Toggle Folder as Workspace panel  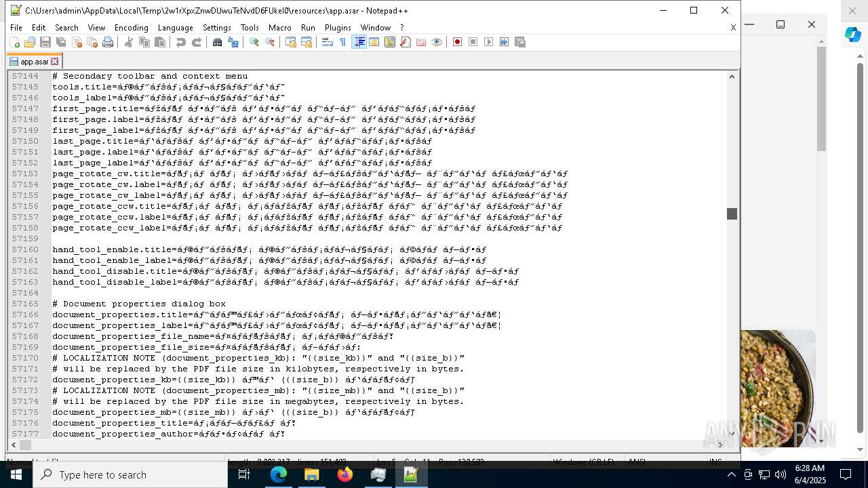pyautogui.click(x=421, y=42)
